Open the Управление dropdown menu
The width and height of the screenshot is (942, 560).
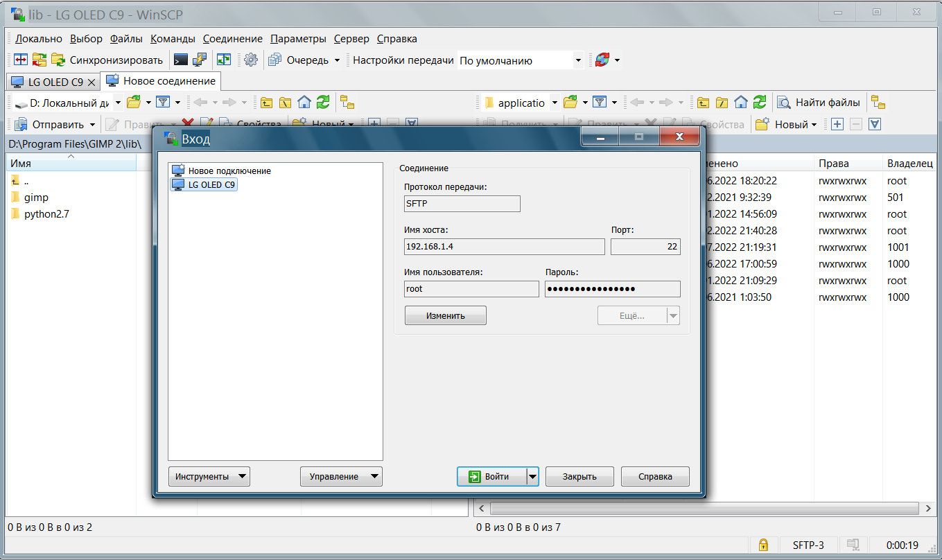coord(341,477)
